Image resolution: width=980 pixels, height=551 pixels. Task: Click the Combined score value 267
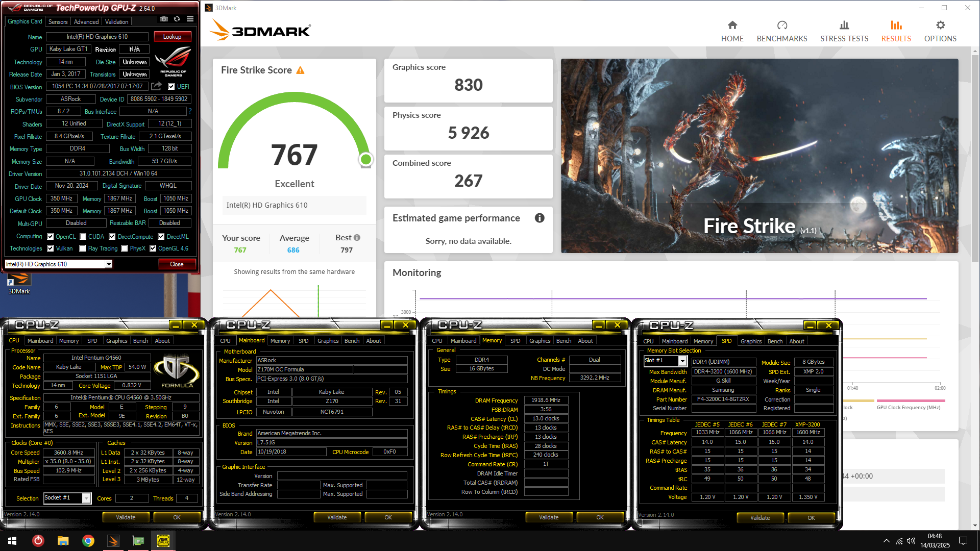tap(468, 181)
